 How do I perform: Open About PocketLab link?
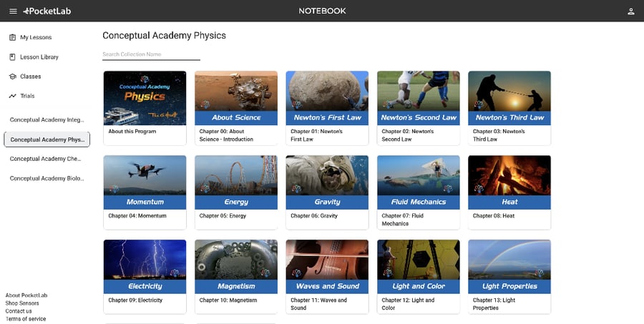point(26,295)
